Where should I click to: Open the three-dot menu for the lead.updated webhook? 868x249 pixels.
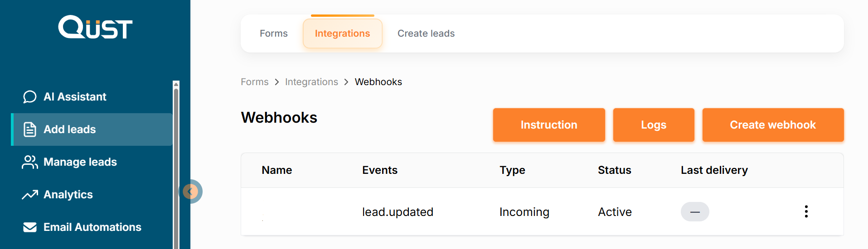(806, 211)
